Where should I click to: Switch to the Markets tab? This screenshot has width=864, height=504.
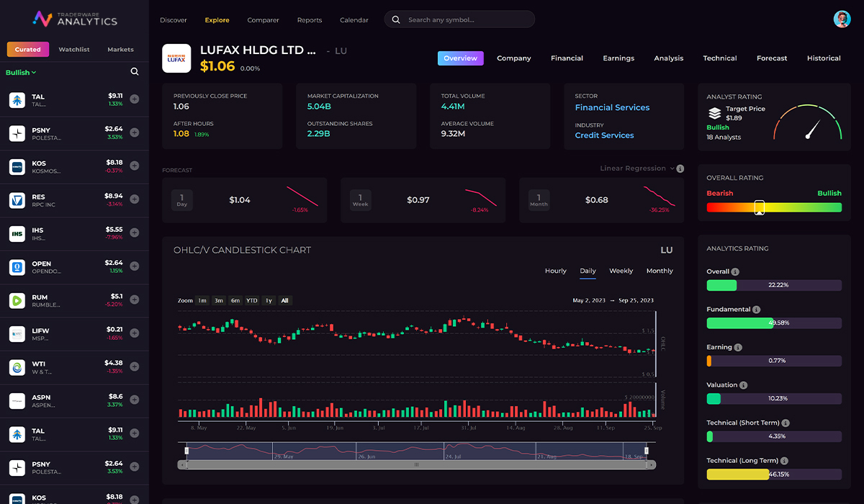120,50
